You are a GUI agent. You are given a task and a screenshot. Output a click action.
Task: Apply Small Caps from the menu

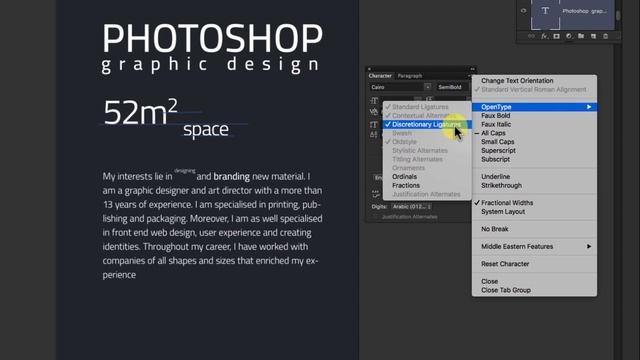pos(534,142)
